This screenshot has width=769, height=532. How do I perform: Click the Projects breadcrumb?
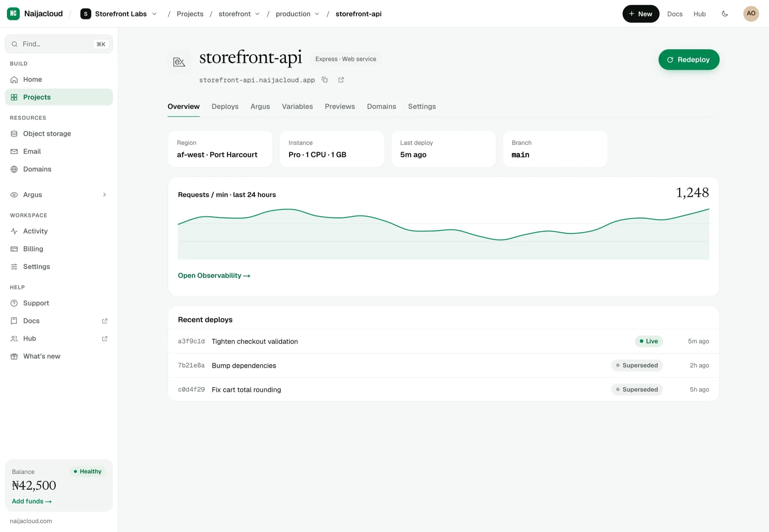[x=190, y=14]
